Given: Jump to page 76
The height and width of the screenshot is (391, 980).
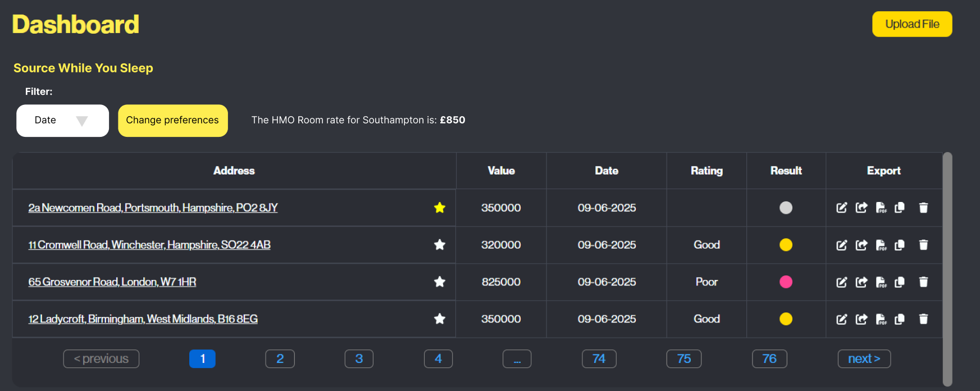Looking at the screenshot, I should tap(769, 359).
